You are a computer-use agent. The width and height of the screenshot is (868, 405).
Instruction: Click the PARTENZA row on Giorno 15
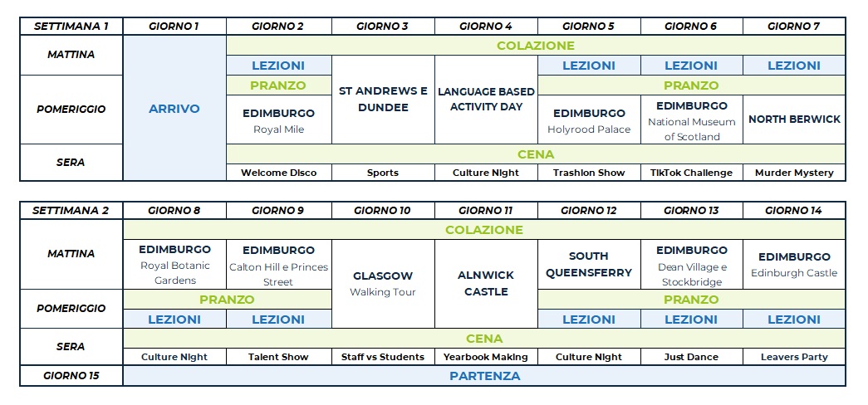pos(484,376)
